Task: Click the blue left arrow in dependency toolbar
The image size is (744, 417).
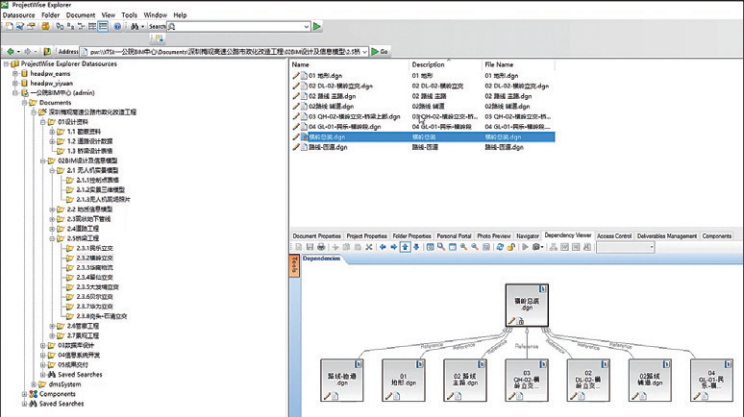Action: coord(382,247)
